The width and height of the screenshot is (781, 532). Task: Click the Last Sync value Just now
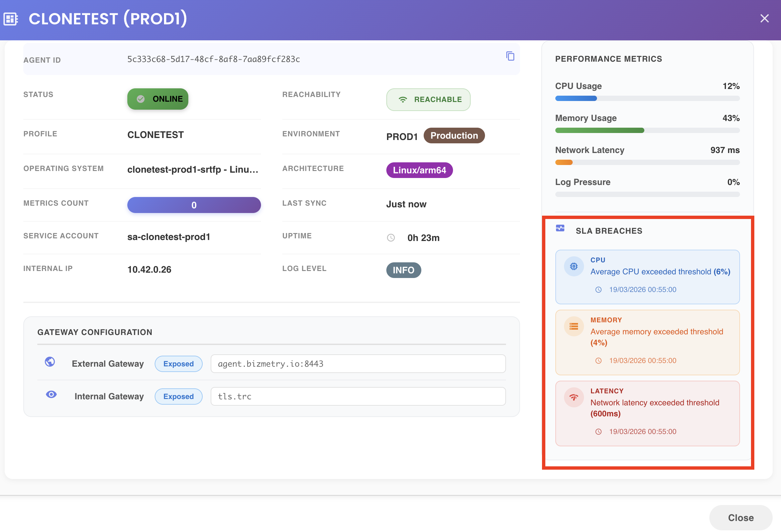tap(406, 204)
